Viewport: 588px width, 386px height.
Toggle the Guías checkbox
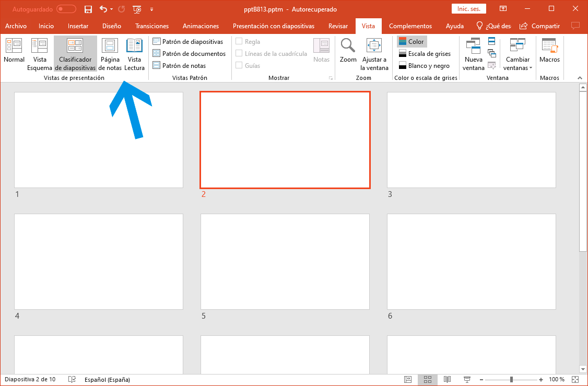click(x=239, y=65)
